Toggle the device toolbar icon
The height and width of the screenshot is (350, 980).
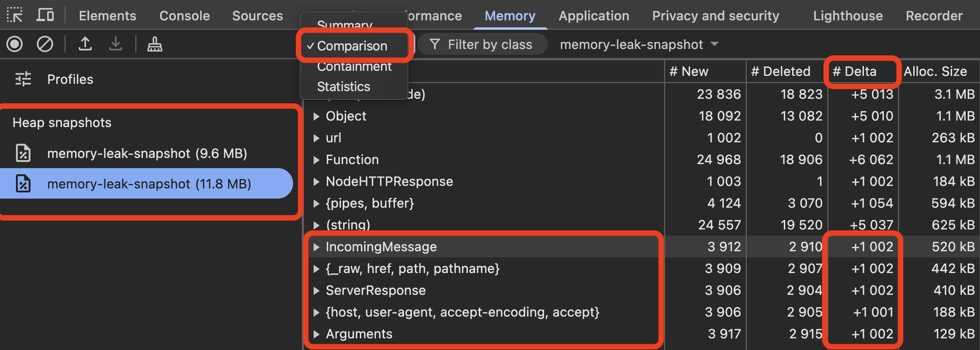[x=45, y=15]
